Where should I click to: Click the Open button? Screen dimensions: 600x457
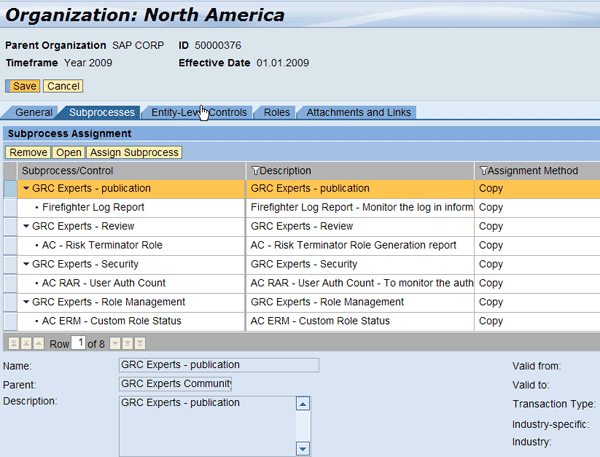69,152
